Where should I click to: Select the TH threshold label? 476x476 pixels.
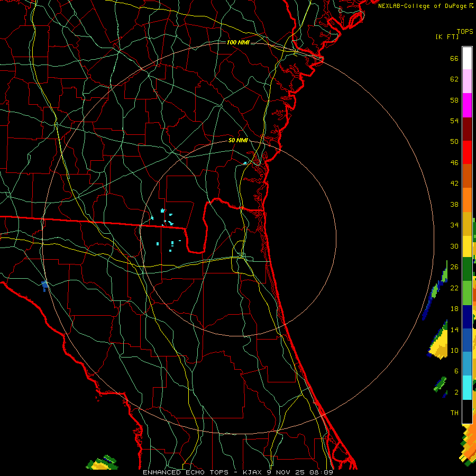454,413
